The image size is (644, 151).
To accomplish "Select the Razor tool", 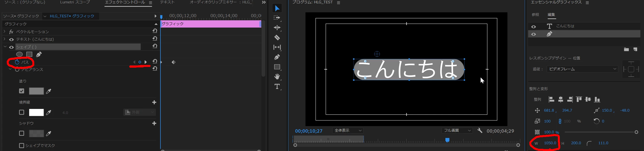I will tap(277, 37).
